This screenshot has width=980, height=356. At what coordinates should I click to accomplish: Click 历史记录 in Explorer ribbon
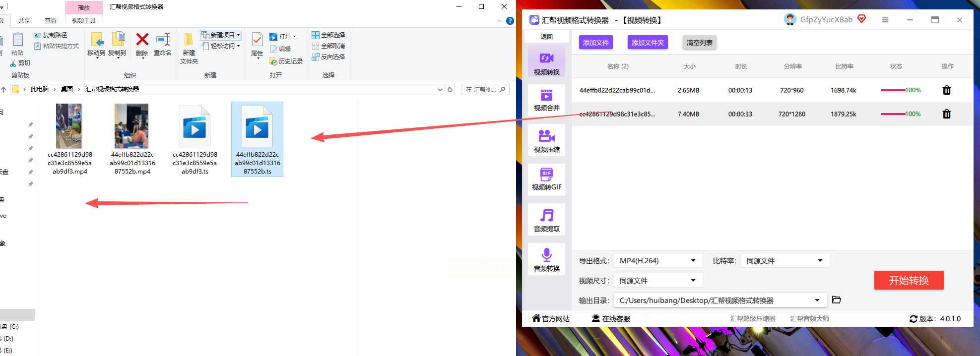pos(286,61)
